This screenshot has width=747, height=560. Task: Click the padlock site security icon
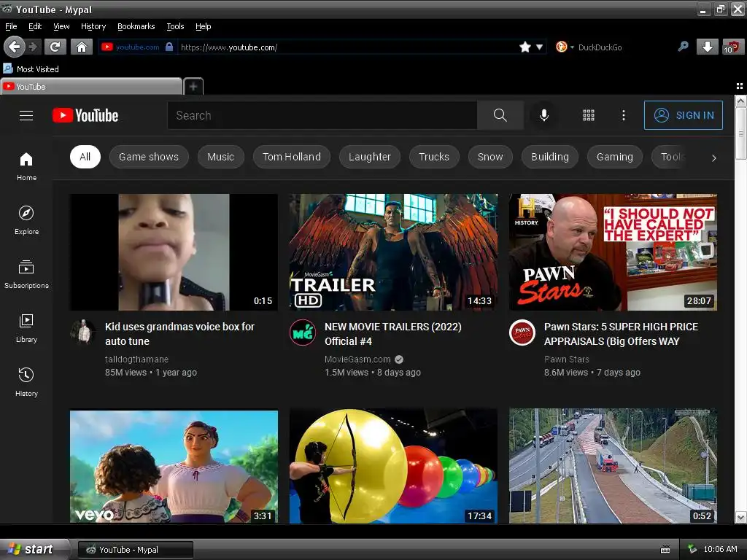pyautogui.click(x=169, y=47)
